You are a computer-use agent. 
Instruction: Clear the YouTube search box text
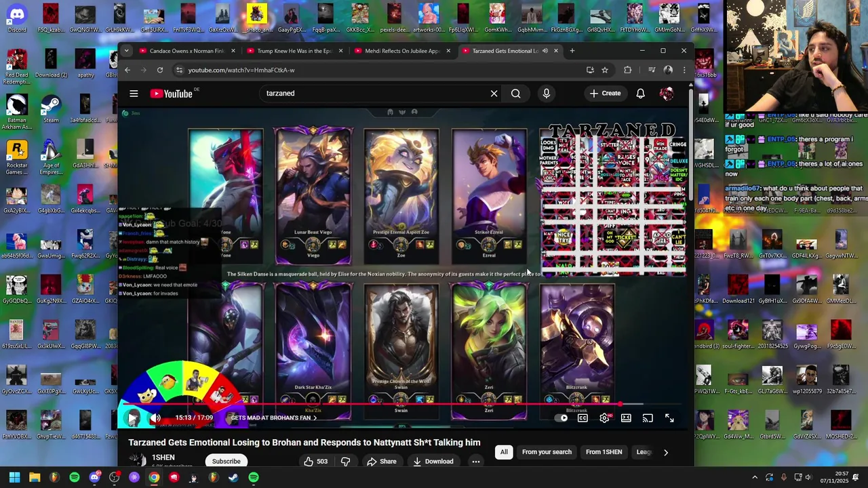pos(494,94)
